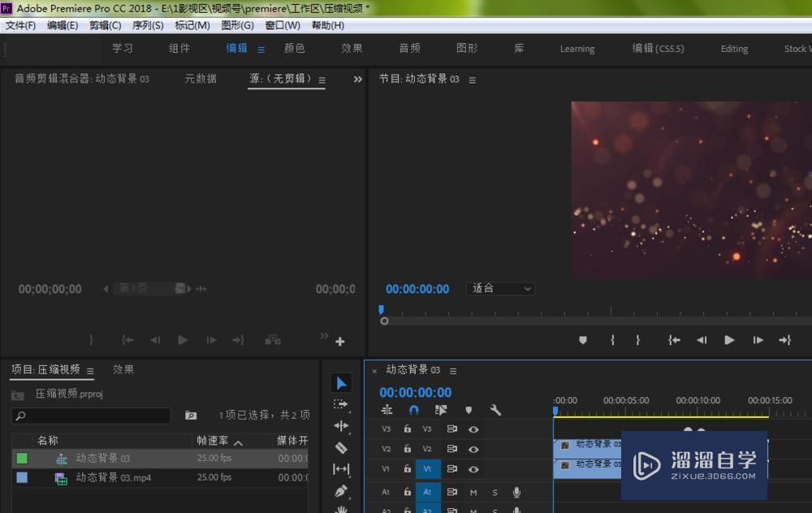Screen dimensions: 812x513
Task: Open the 序列(S) menu
Action: 148,25
